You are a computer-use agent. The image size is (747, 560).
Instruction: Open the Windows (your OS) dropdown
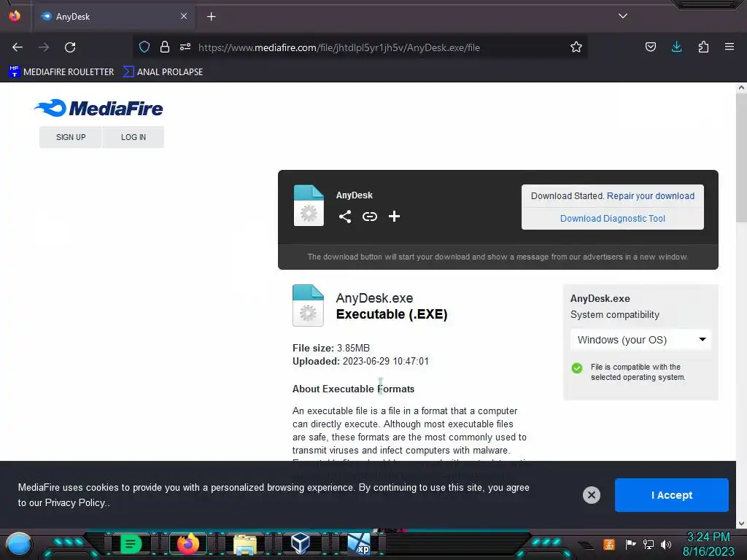click(x=640, y=340)
